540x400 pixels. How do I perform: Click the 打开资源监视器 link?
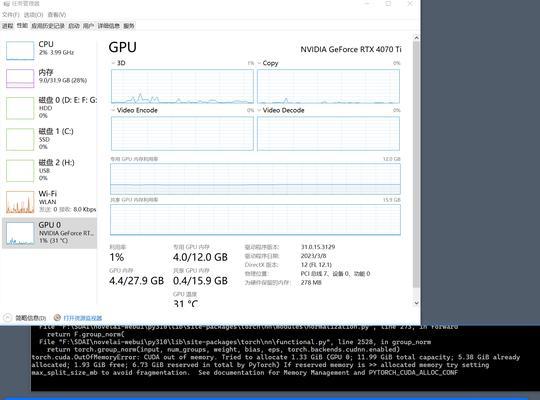83,318
